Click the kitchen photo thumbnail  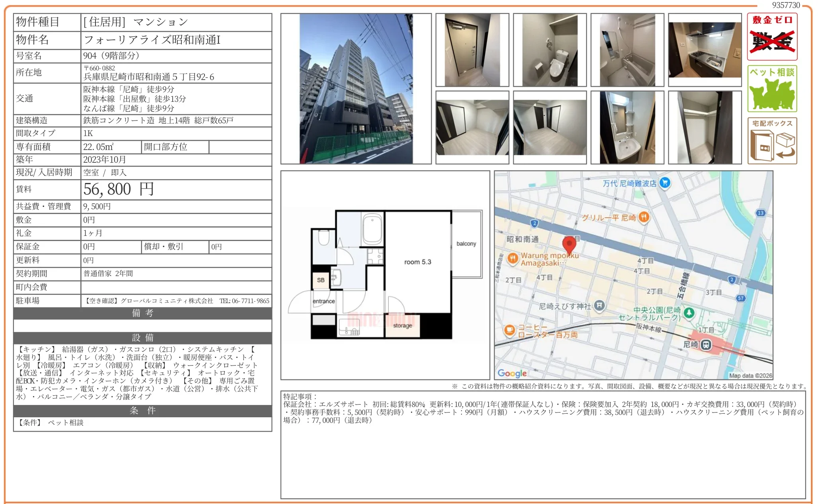pyautogui.click(x=704, y=50)
